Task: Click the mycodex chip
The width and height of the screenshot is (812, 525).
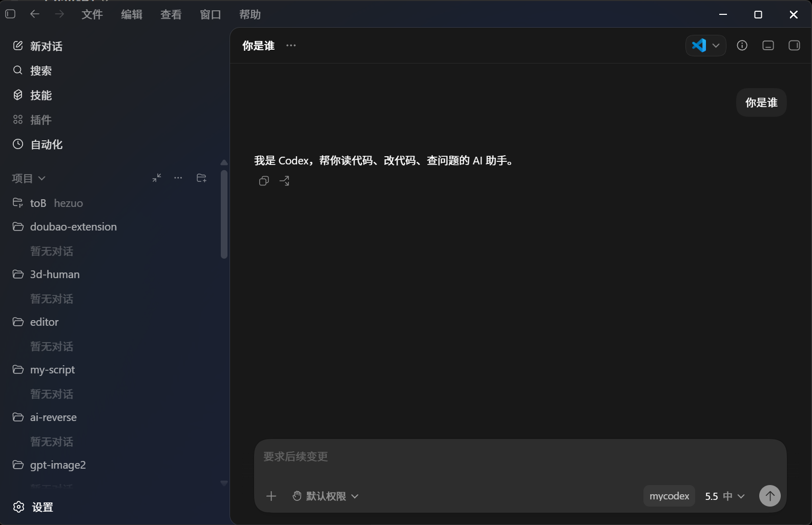Action: pos(669,496)
